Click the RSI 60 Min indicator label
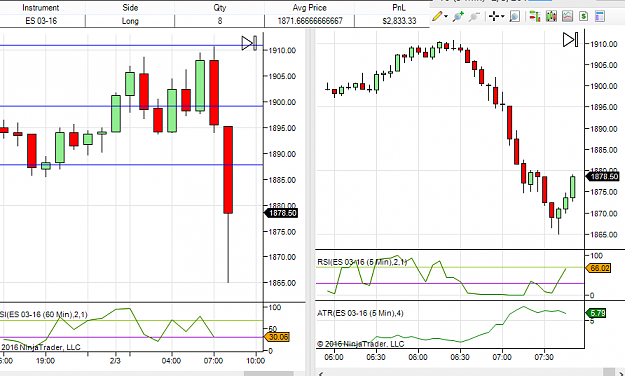The width and height of the screenshot is (625, 376). click(x=43, y=315)
